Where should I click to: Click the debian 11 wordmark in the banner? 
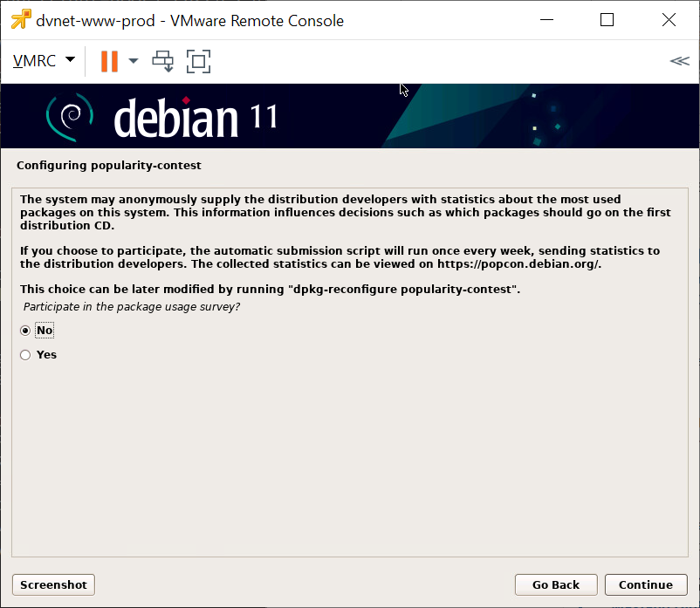click(196, 117)
